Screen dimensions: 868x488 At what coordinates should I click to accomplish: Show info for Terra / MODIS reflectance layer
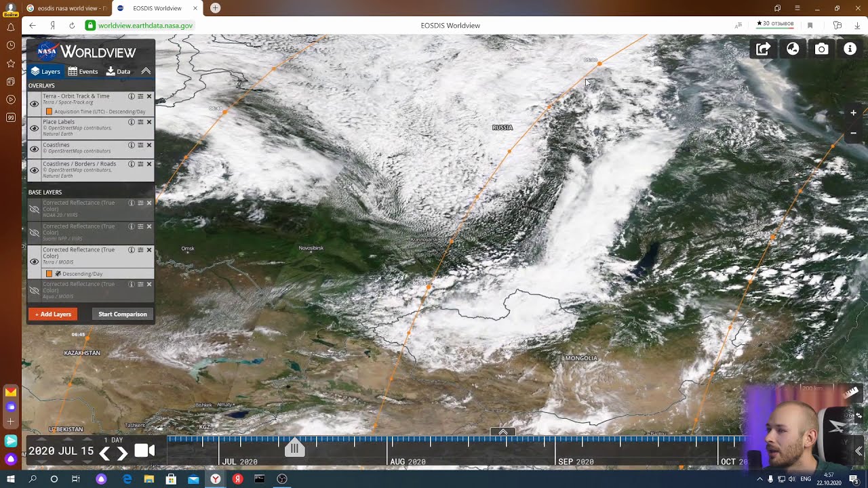[132, 250]
